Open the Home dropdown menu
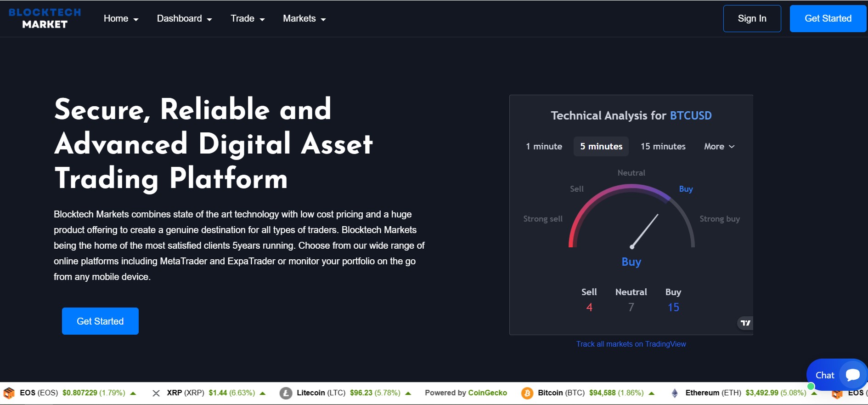 tap(121, 18)
